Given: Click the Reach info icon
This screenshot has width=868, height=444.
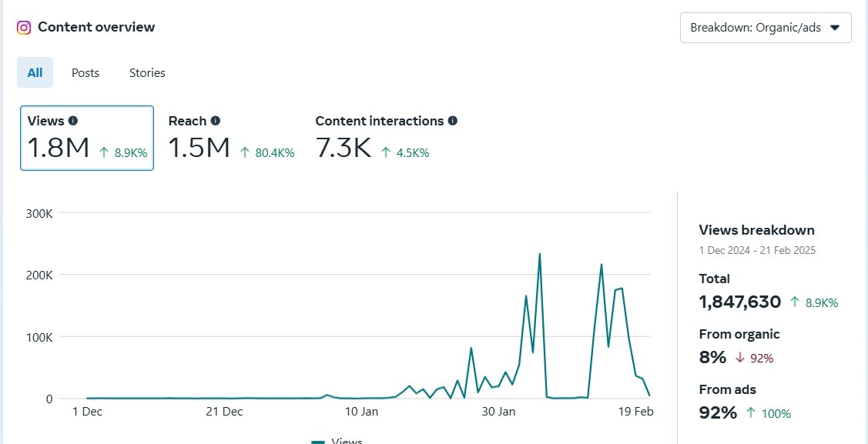Looking at the screenshot, I should 216,121.
